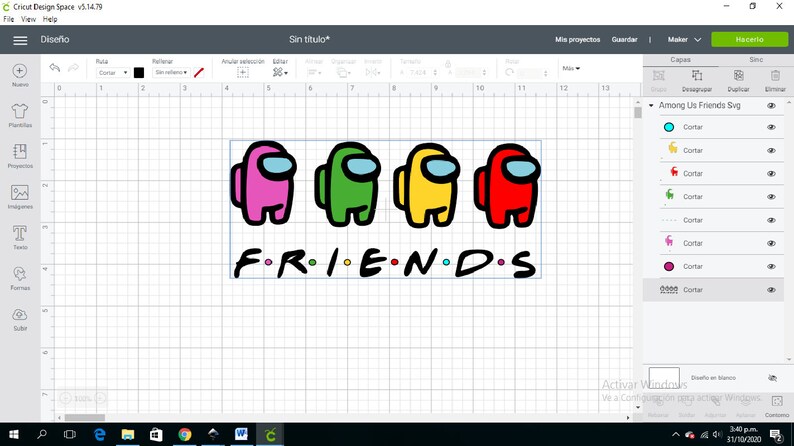Open the View menu
Viewport: 794px width, 446px height.
28,19
